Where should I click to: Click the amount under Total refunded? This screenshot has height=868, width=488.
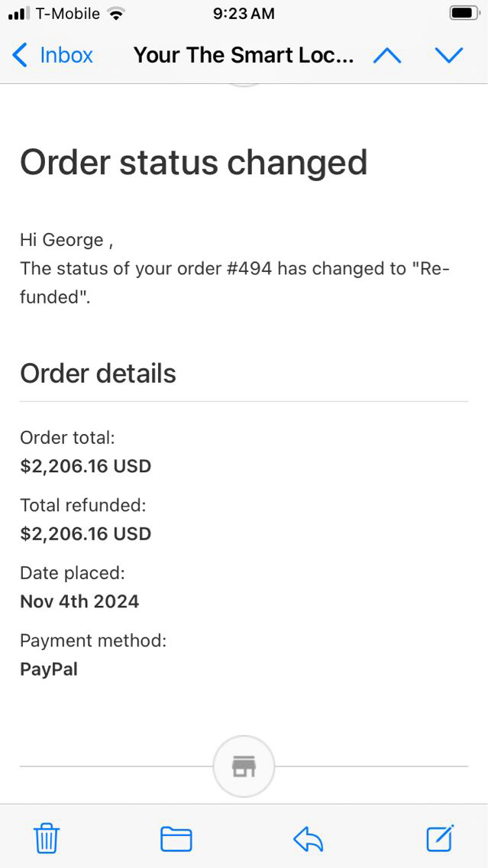click(x=86, y=533)
